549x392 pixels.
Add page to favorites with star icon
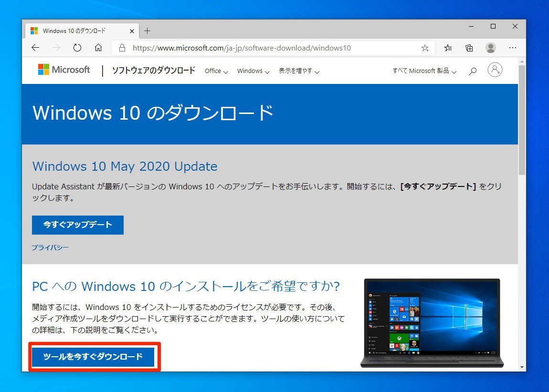pos(425,48)
